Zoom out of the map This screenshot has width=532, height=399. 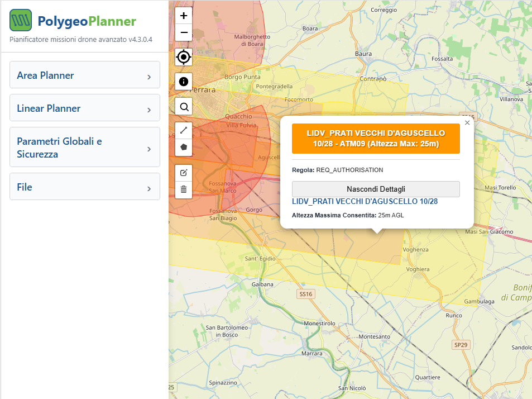pos(184,33)
